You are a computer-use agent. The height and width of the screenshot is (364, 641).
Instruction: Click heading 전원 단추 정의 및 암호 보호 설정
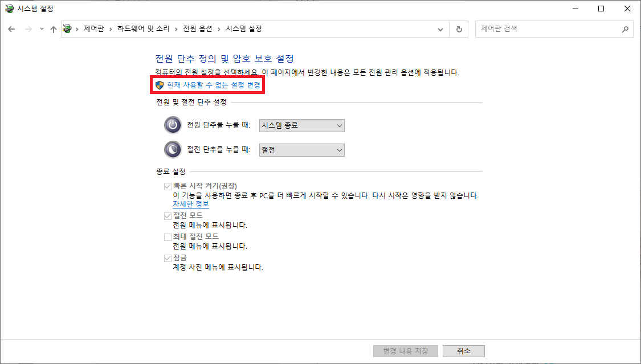224,59
